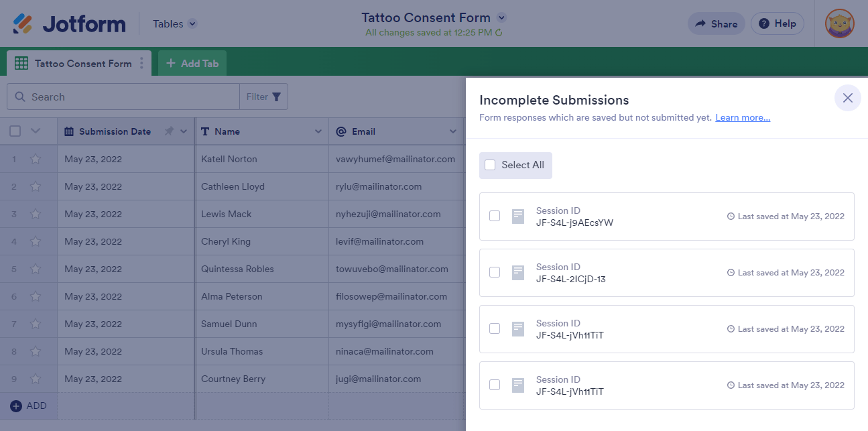Click the plus ADD row icon
The image size is (868, 431).
(16, 406)
